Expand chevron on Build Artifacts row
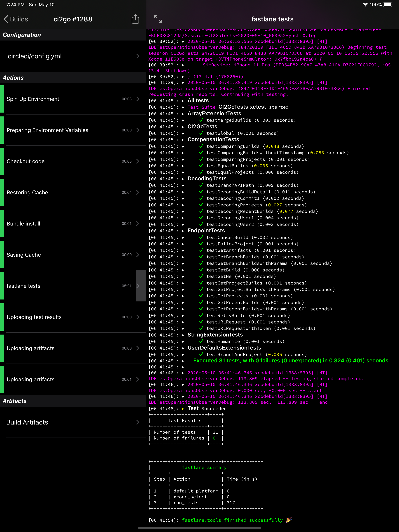 [138, 422]
